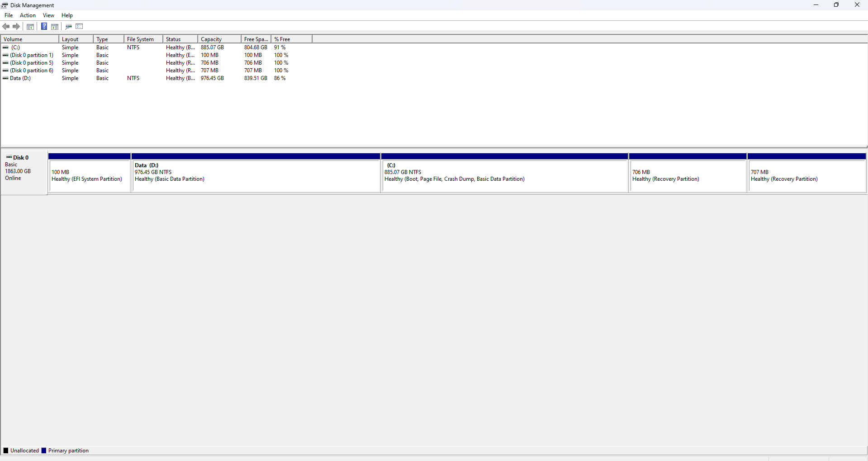Click the volume icon next to Data (D:)
The width and height of the screenshot is (868, 461).
pos(5,78)
